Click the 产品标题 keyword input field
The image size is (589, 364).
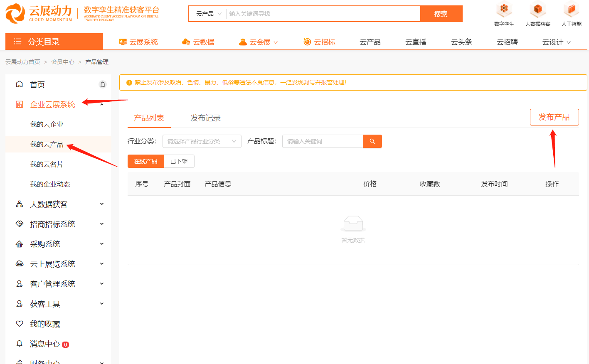(x=322, y=141)
